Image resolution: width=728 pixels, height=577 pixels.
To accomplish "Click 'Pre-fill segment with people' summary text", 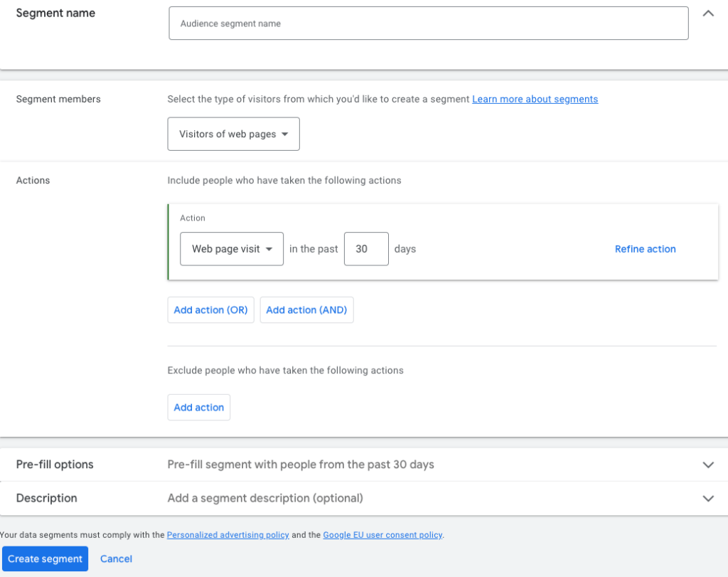I will coord(300,465).
